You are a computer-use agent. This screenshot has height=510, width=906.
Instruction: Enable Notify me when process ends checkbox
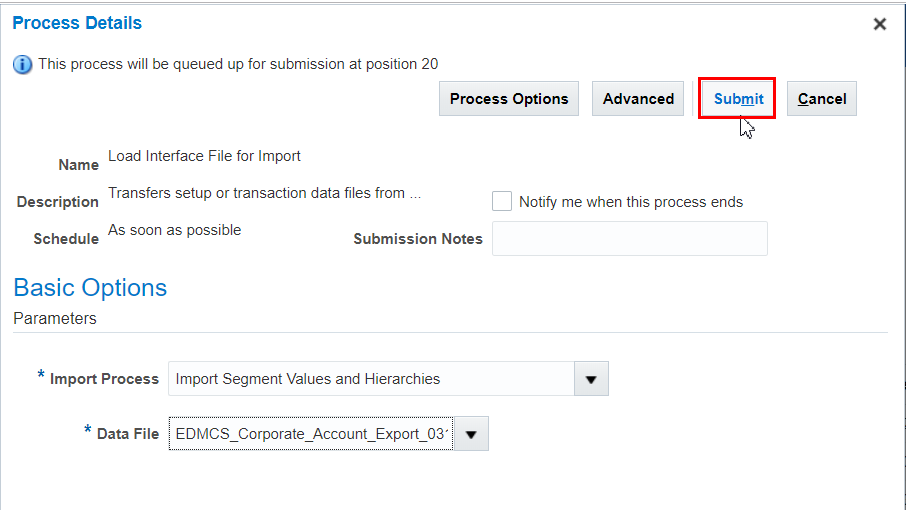coord(502,201)
